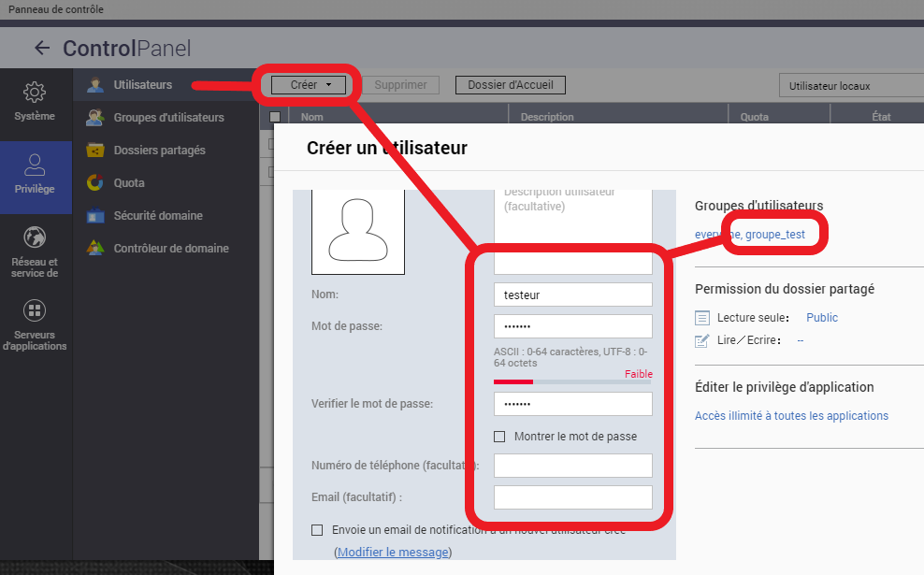The height and width of the screenshot is (575, 924).
Task: Open Sécurité domaine menu entry
Action: [158, 216]
